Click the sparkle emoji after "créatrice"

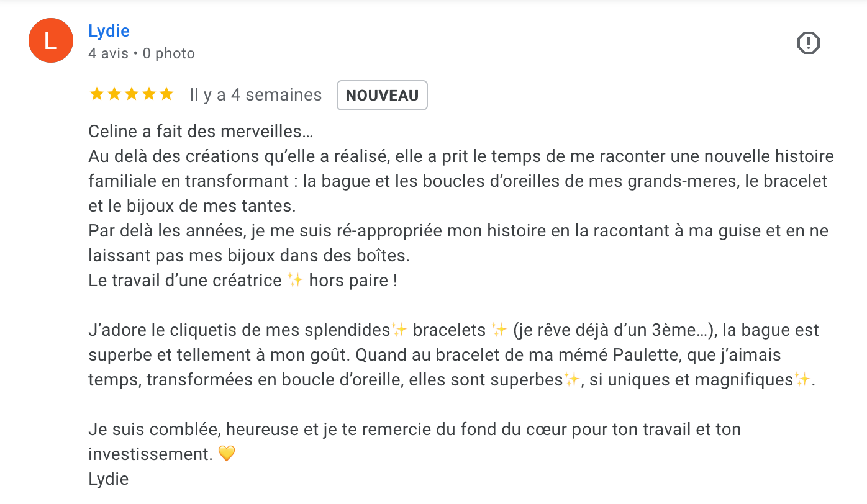[296, 280]
